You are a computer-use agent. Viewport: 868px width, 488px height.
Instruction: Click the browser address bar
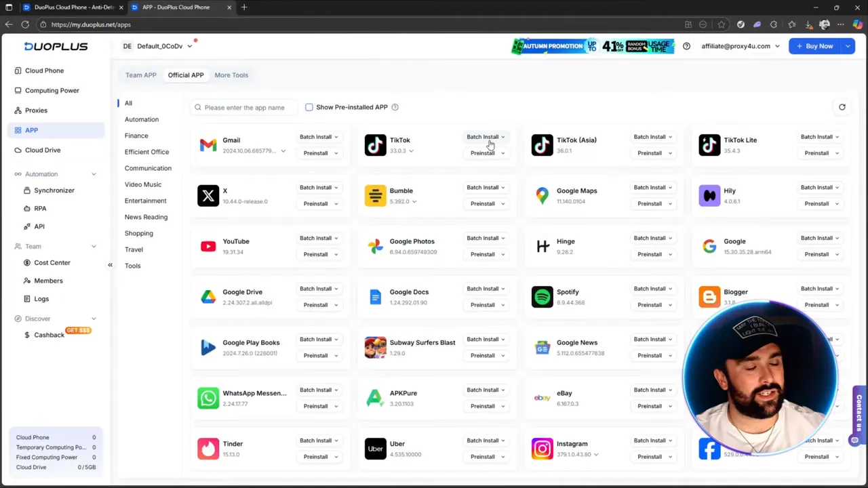359,24
